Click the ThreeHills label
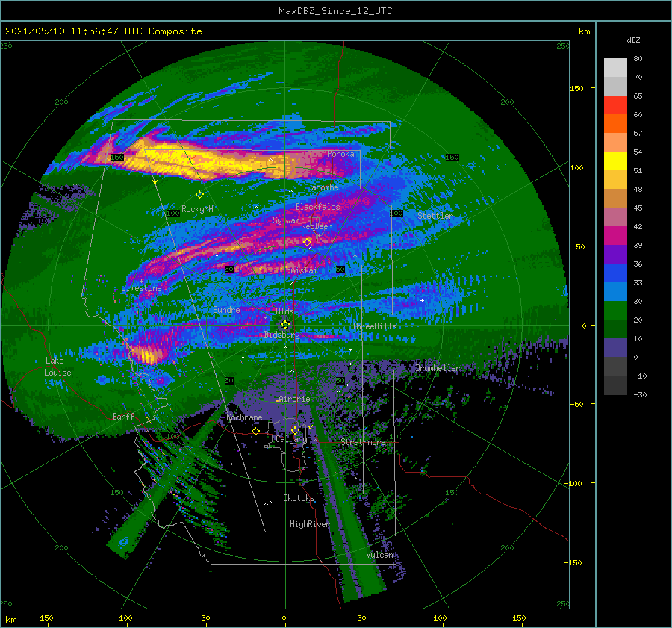Viewport: 672px width, 628px height. [375, 326]
